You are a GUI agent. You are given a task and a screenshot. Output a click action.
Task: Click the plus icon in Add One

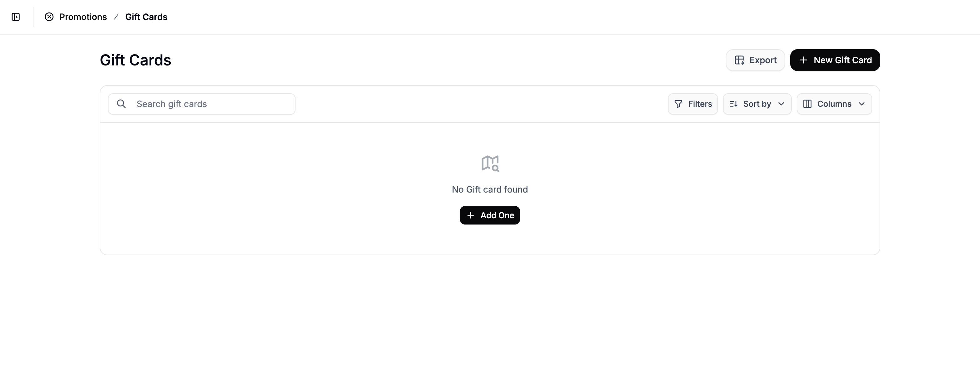471,215
